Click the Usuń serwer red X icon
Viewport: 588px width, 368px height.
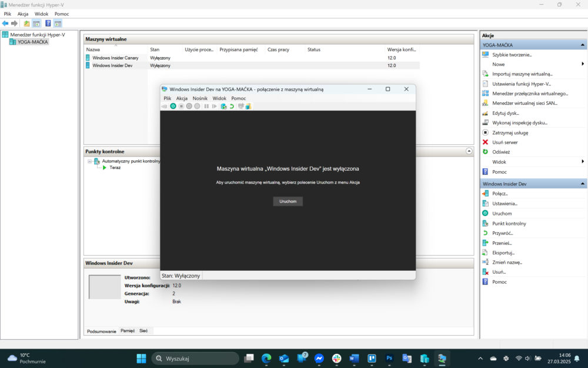point(485,142)
